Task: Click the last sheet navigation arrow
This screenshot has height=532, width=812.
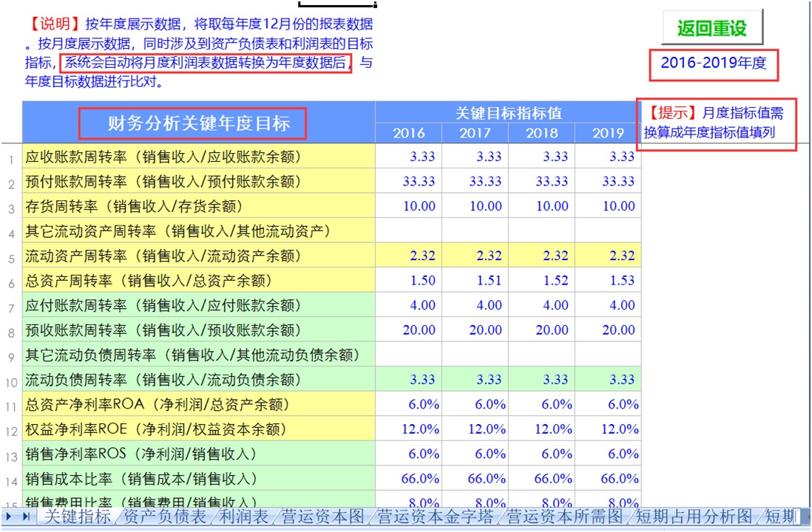Action: coord(27,516)
